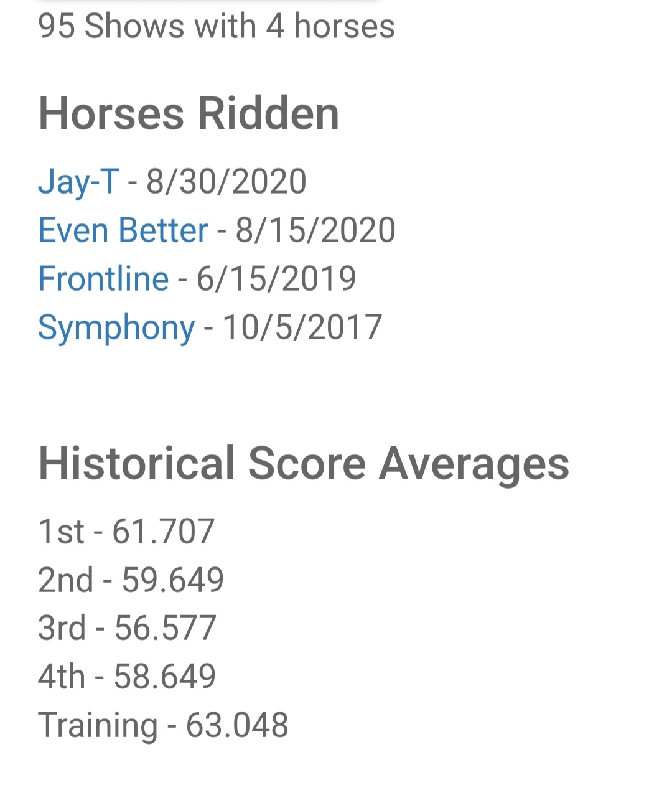This screenshot has height=808, width=672.
Task: Click the 61.707 score value
Action: [x=164, y=532]
